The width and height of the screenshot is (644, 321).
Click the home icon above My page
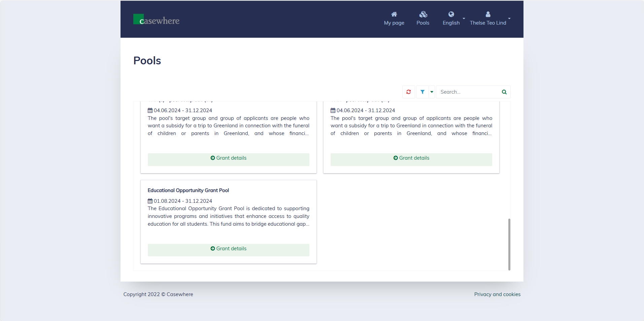[394, 14]
